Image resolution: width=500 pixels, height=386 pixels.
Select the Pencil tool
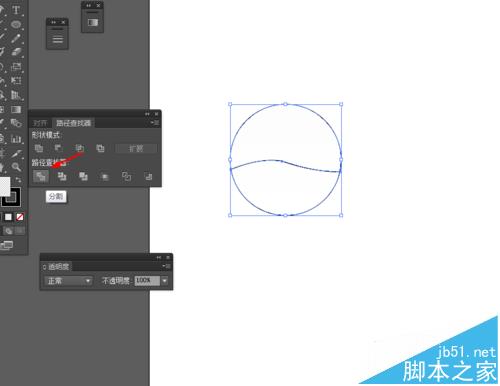point(16,38)
